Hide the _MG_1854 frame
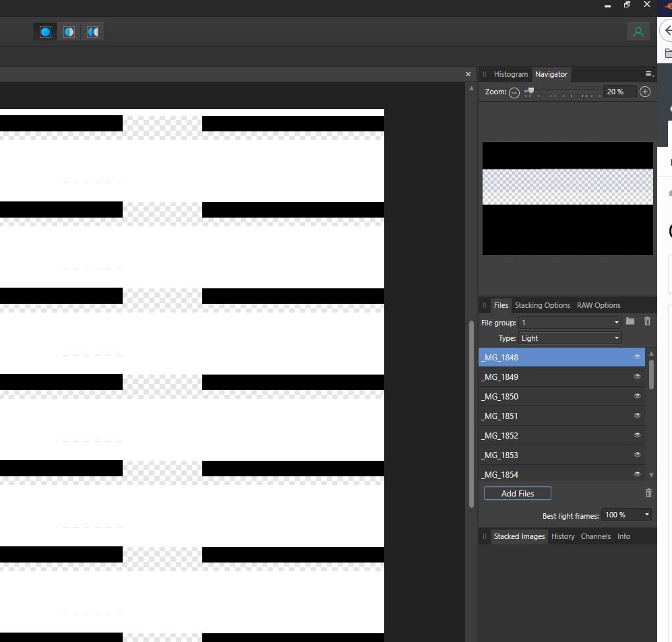 pyautogui.click(x=637, y=474)
